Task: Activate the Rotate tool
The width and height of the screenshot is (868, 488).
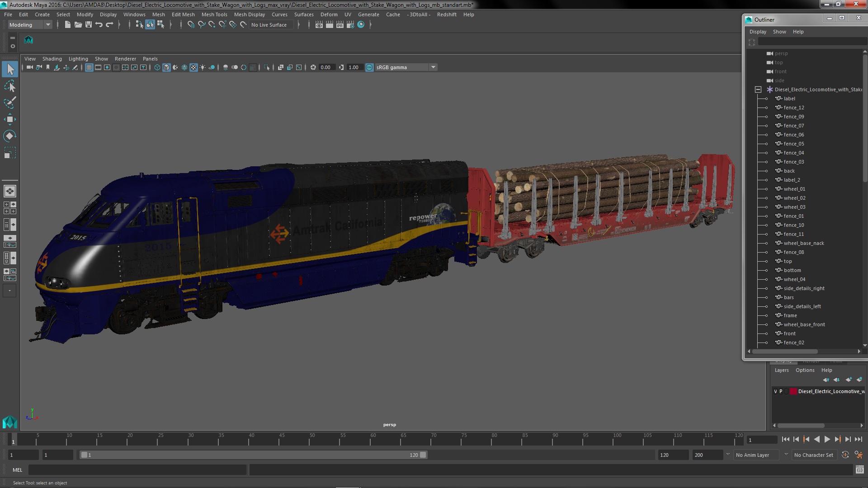Action: [x=9, y=136]
